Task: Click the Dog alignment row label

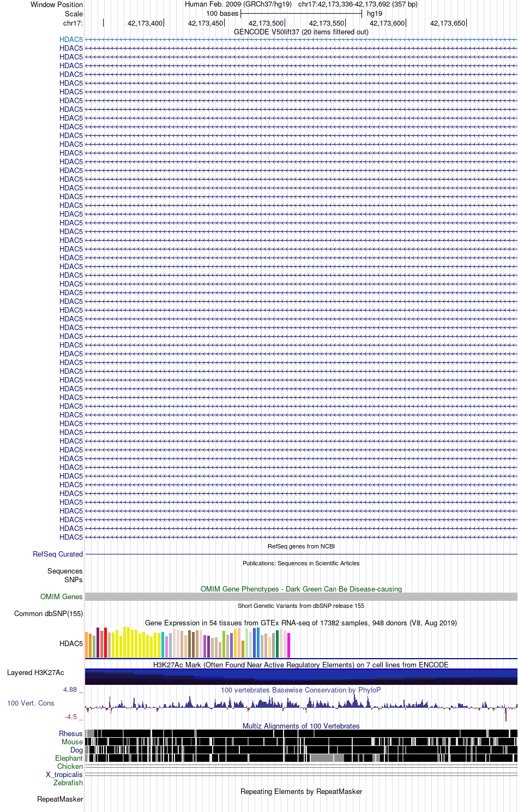Action: click(x=76, y=750)
